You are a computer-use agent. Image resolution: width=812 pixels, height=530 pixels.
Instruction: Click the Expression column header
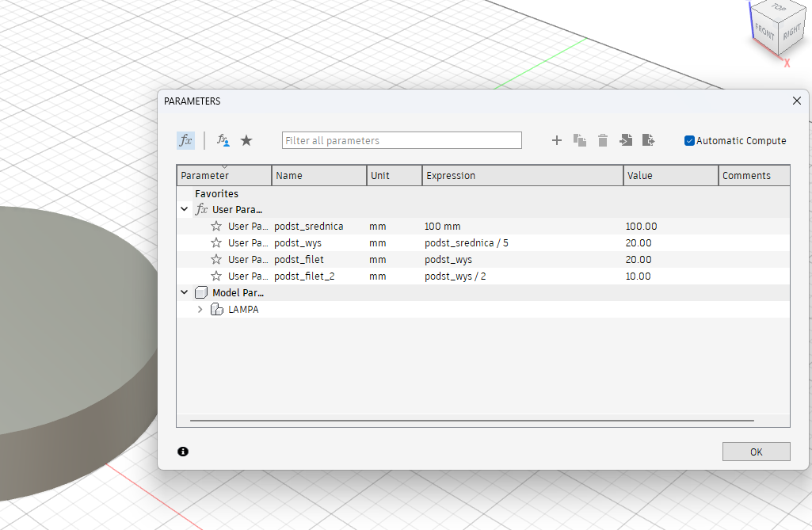(x=523, y=176)
